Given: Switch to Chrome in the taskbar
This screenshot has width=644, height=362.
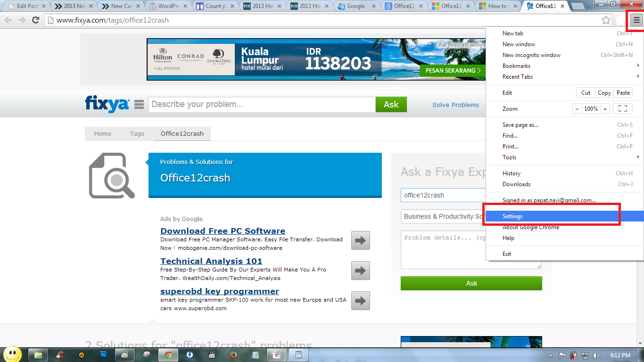Looking at the screenshot, I should point(168,355).
